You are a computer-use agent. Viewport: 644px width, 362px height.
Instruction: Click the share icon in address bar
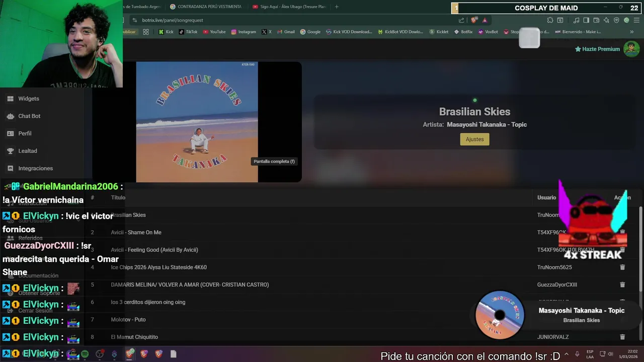click(x=461, y=20)
